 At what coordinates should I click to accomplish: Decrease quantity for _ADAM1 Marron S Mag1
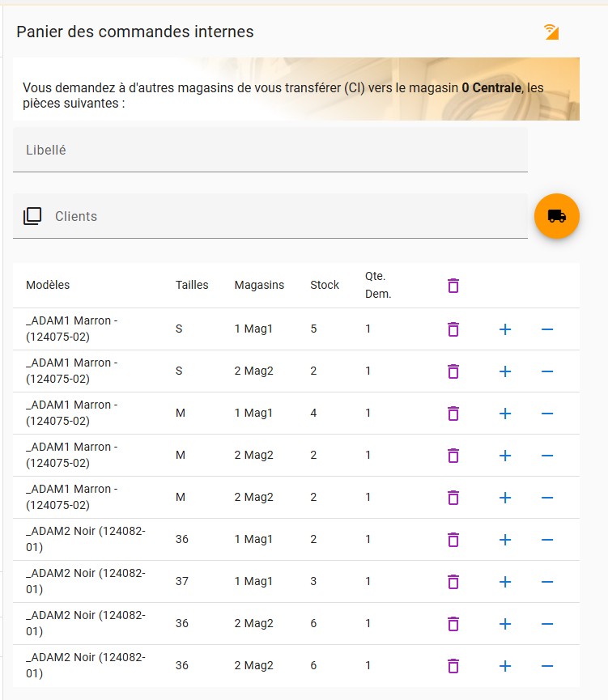[547, 329]
